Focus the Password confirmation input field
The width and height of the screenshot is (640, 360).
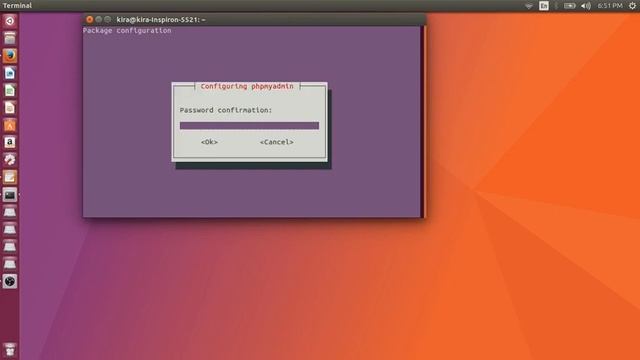(249, 125)
